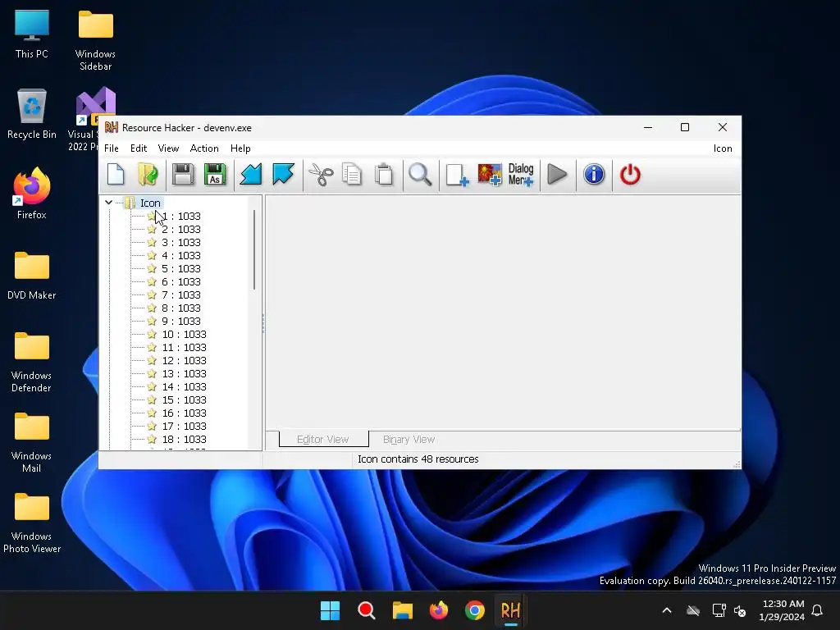Click the tree panel vertical scrollbar thumb
840x630 pixels.
[x=254, y=249]
